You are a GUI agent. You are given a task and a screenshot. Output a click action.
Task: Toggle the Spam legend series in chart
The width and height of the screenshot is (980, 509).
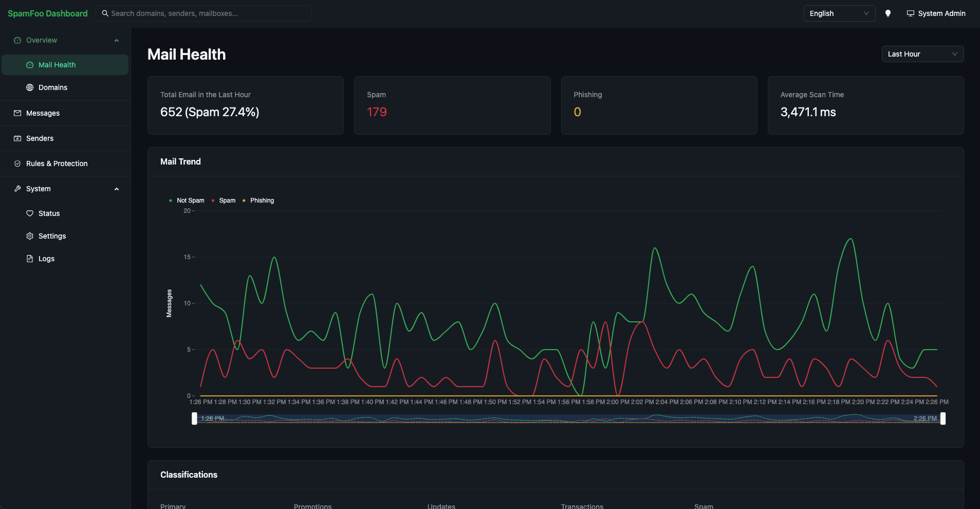(224, 201)
